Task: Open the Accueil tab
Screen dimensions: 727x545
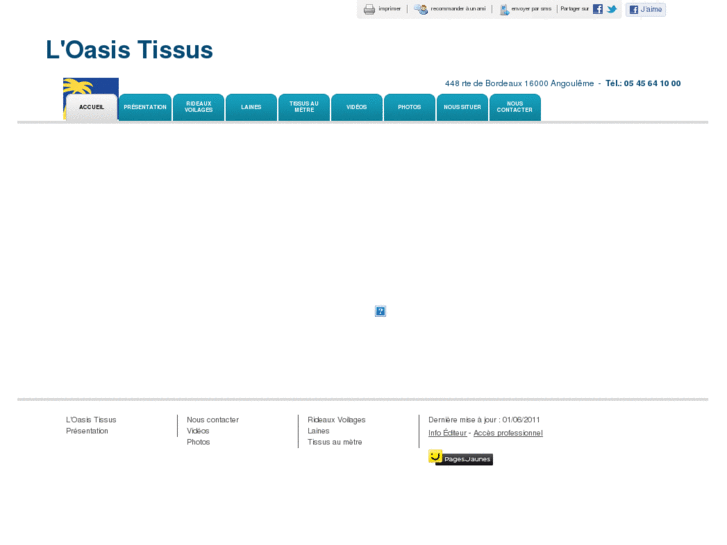Action: (91, 107)
